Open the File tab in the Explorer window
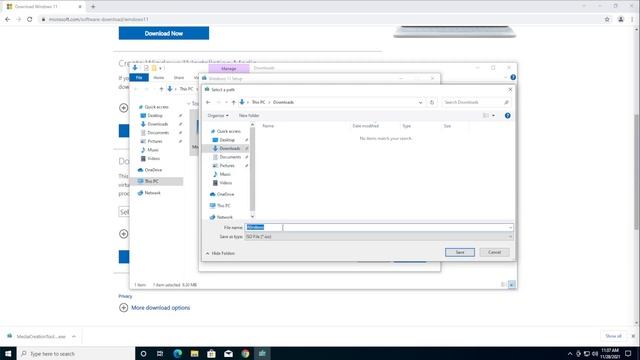 point(139,78)
